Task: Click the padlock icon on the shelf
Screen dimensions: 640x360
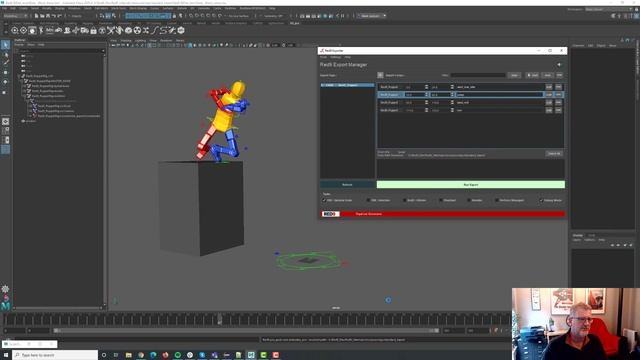Action: [x=93, y=31]
